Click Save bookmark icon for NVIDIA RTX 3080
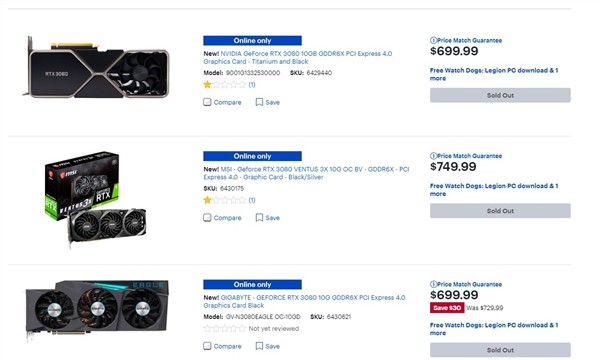This screenshot has width=600, height=360. [x=259, y=102]
